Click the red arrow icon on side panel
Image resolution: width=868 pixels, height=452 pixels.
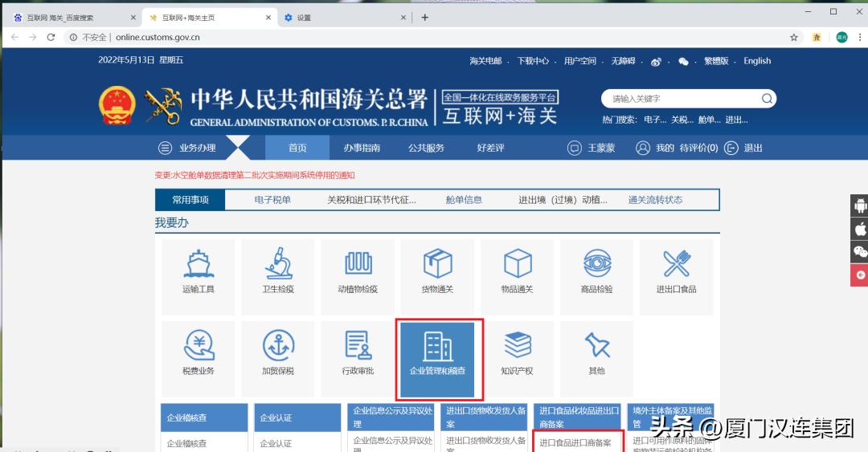click(860, 275)
